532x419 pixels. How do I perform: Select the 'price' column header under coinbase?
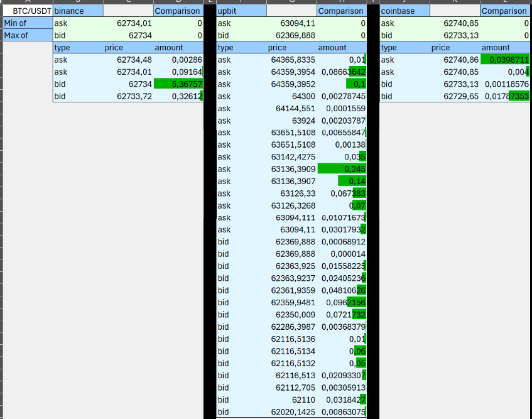pyautogui.click(x=440, y=47)
